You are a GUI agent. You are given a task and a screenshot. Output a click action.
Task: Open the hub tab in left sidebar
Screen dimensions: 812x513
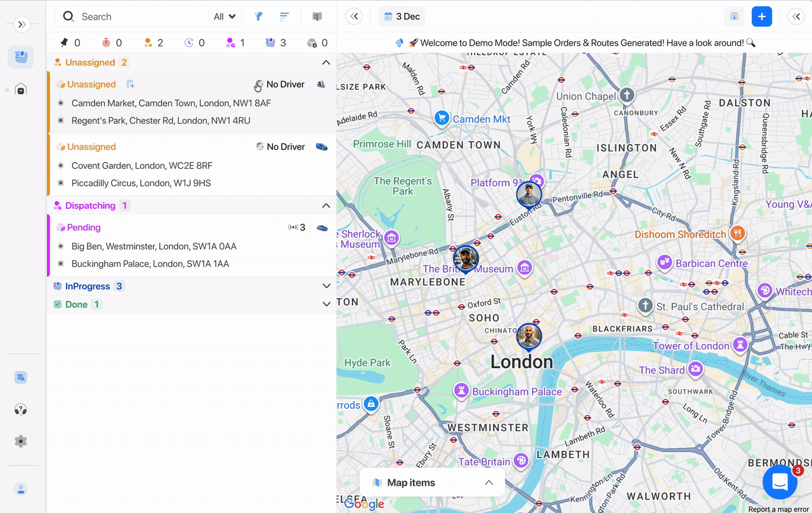tap(21, 90)
